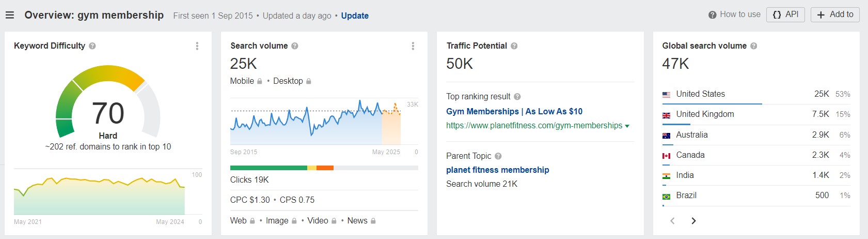The width and height of the screenshot is (868, 239).
Task: Go to previous page of countries
Action: click(x=672, y=221)
